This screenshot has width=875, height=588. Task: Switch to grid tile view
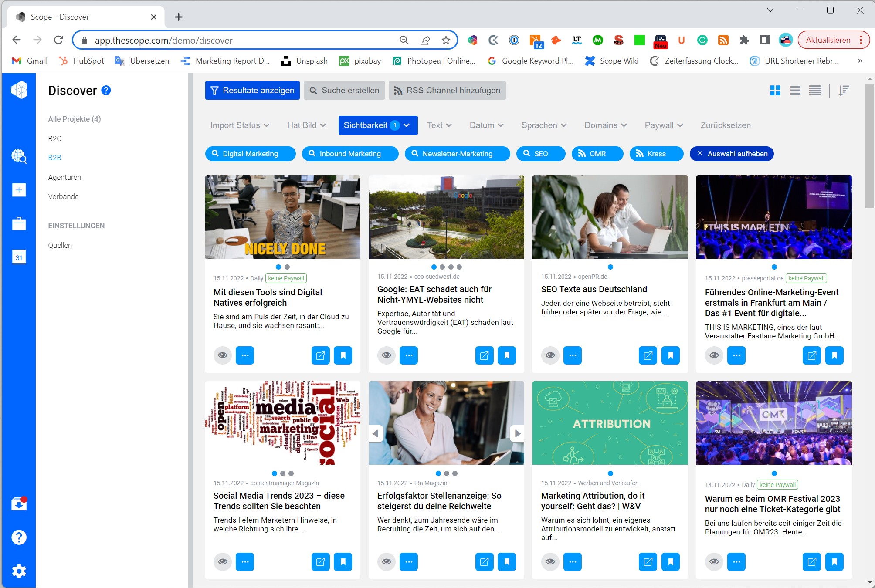click(x=775, y=91)
